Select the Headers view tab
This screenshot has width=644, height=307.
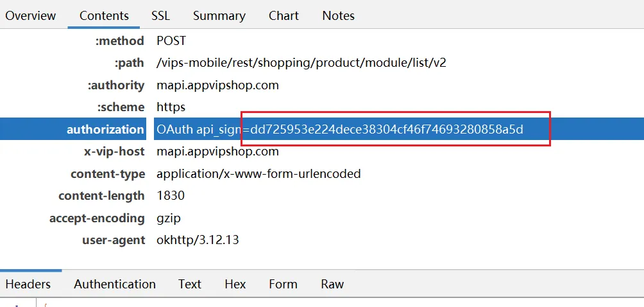coord(28,284)
